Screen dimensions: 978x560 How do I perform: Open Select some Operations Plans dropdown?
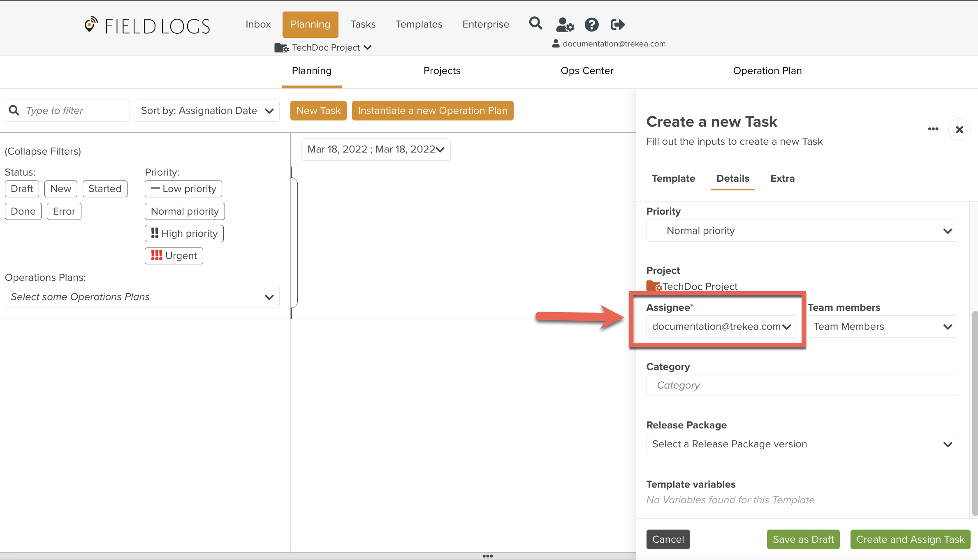coord(142,297)
